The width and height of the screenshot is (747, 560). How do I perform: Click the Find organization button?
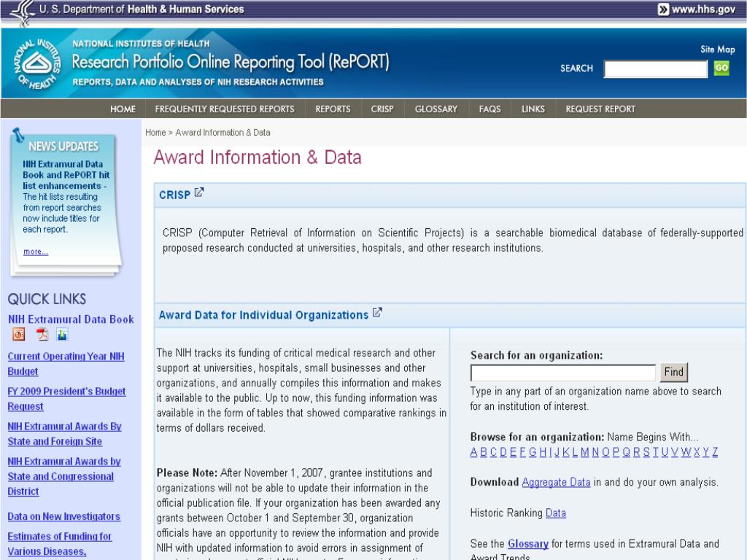[x=673, y=372]
